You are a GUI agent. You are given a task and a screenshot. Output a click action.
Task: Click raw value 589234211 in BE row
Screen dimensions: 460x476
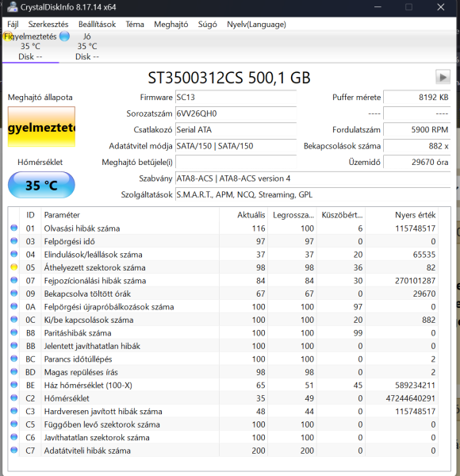tap(415, 385)
